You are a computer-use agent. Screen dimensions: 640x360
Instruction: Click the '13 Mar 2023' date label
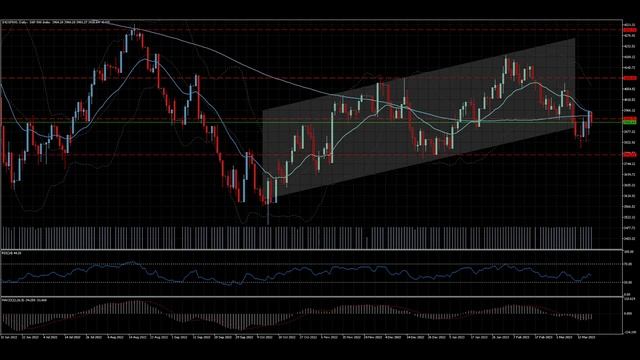point(587,338)
